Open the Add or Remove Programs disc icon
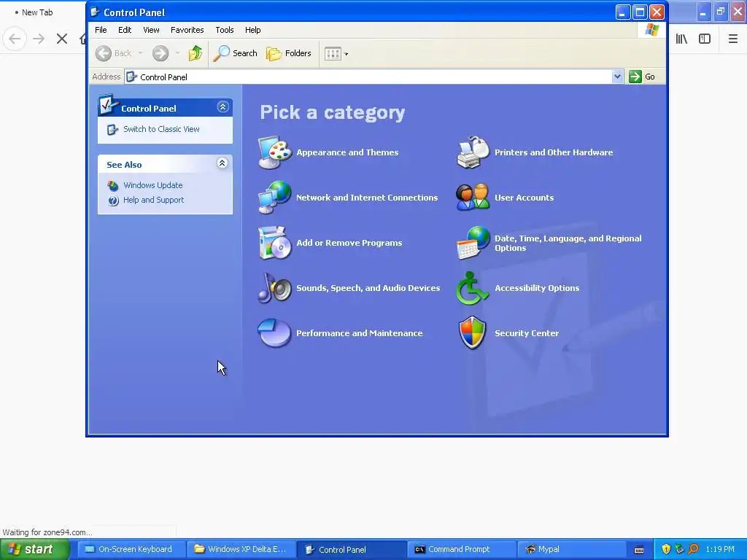The height and width of the screenshot is (560, 747). 274,243
